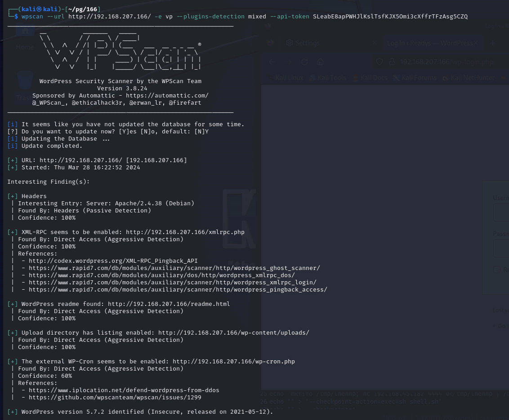
Task: Click the wp-content/uploads URL in terminal
Action: point(234,333)
